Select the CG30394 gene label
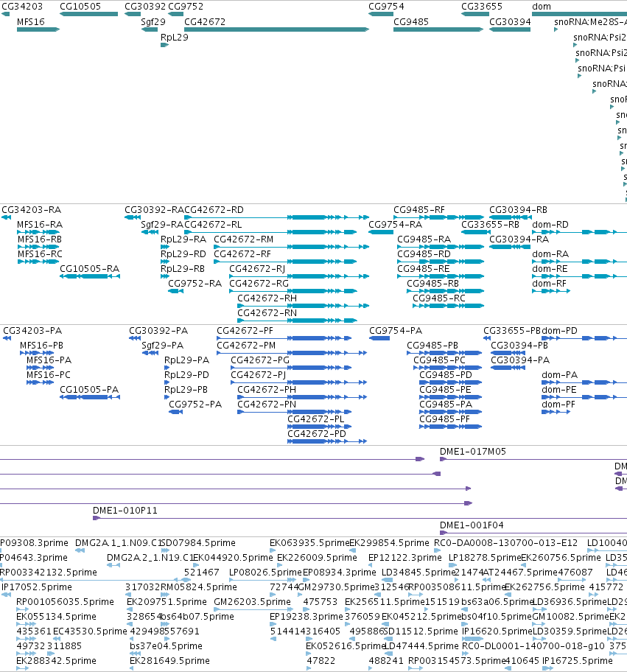The height and width of the screenshot is (672, 627). (510, 22)
